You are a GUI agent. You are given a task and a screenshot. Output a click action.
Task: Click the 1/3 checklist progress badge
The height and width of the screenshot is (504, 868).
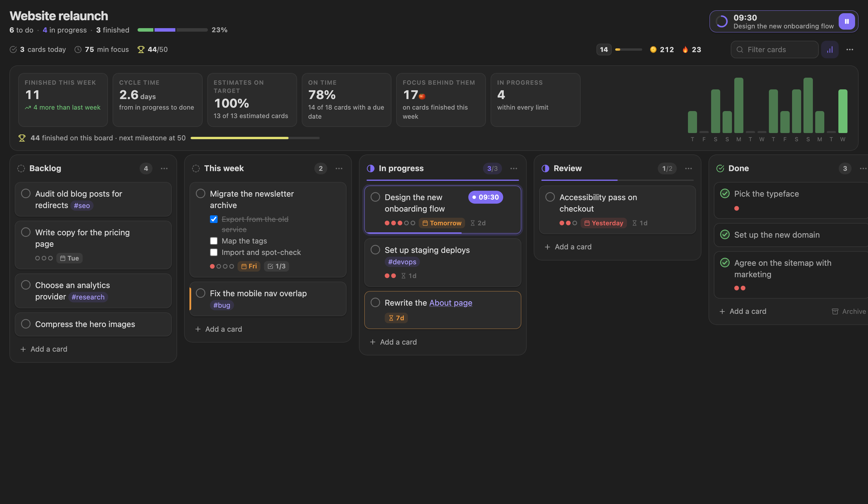276,266
